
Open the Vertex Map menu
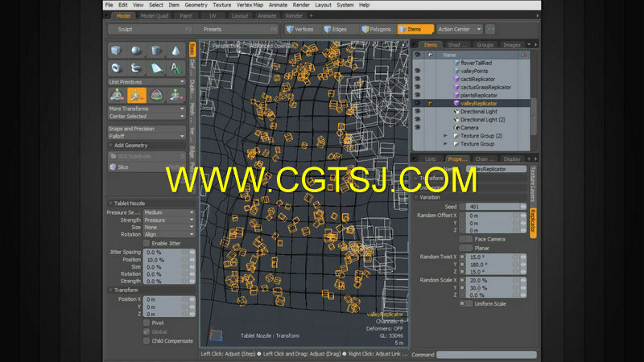click(x=250, y=5)
